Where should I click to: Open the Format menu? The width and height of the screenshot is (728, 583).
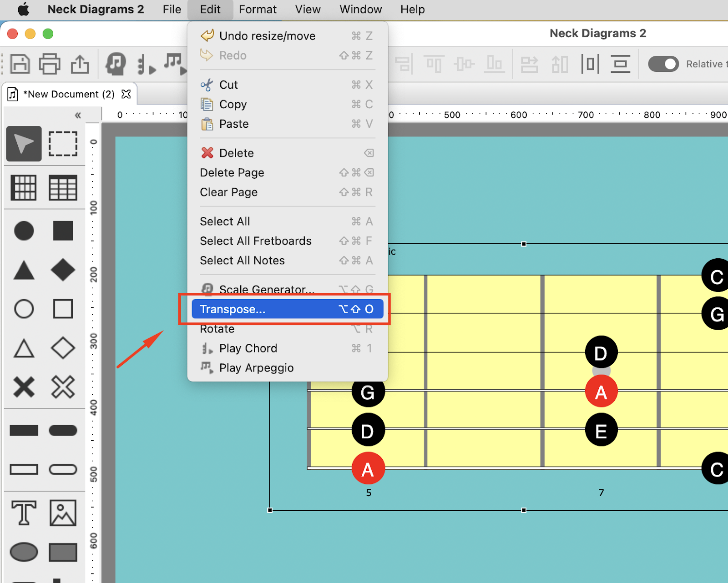[x=258, y=10]
